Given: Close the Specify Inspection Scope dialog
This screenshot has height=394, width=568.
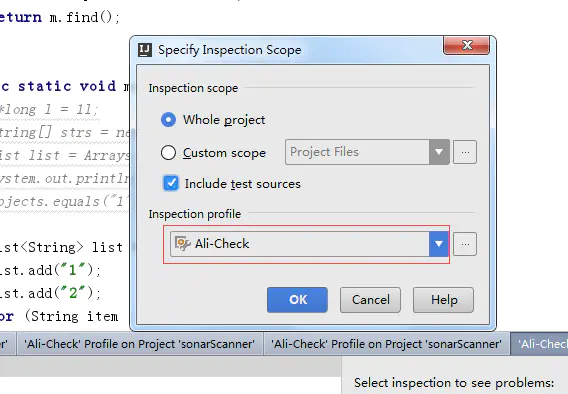Looking at the screenshot, I should [467, 45].
